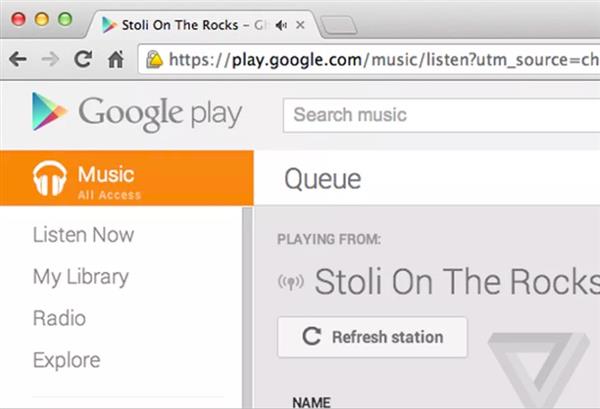Click the padlock security icon in address bar
The height and width of the screenshot is (409, 600).
click(154, 59)
